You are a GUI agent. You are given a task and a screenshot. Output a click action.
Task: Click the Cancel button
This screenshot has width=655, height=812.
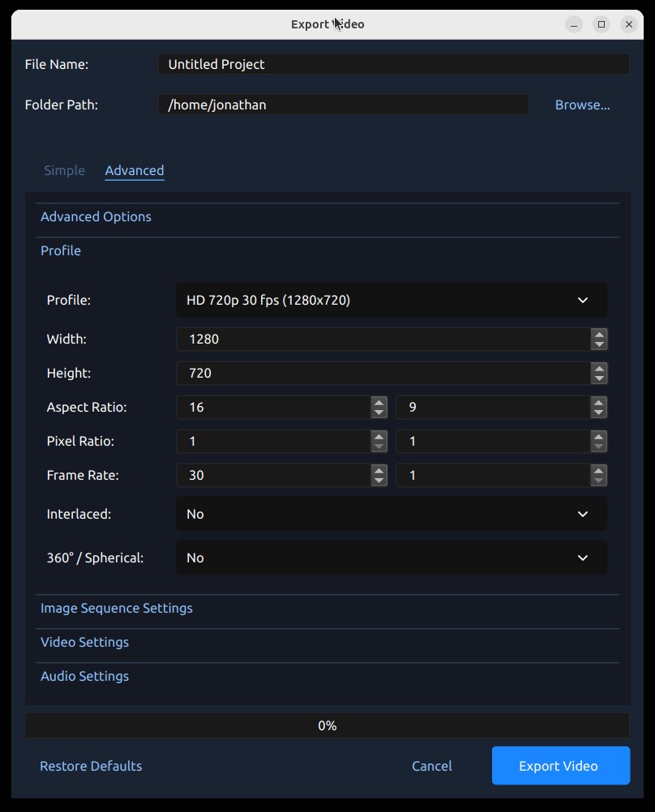(431, 766)
